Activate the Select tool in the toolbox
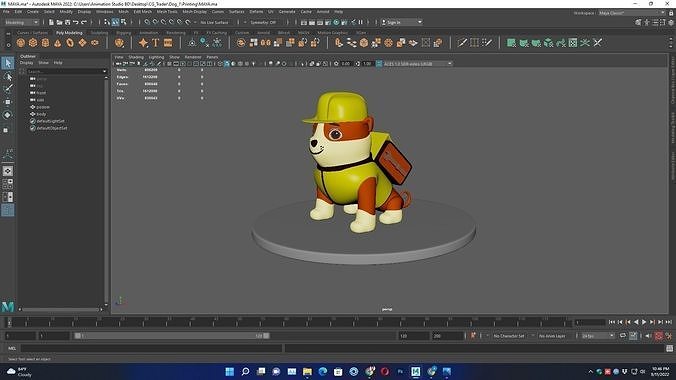Image resolution: width=676 pixels, height=380 pixels. (7, 63)
